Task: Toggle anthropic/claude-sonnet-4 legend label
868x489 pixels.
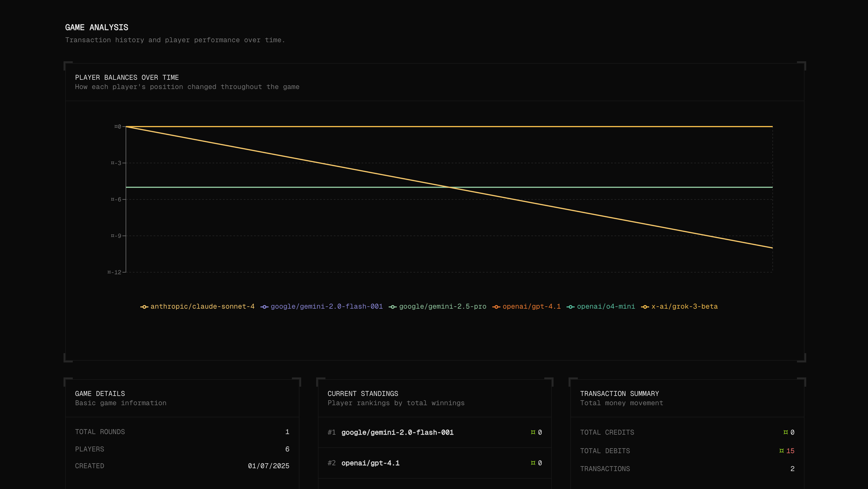Action: tap(202, 307)
